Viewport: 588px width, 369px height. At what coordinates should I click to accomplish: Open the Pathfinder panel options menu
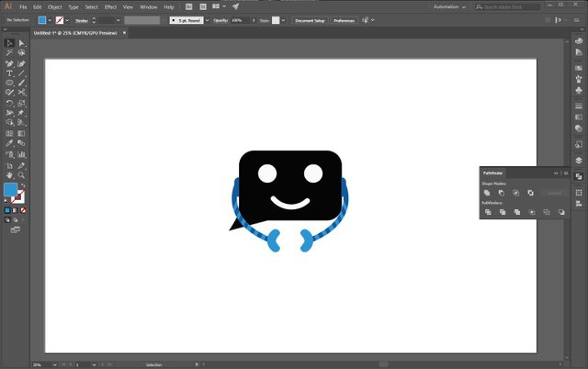click(564, 173)
